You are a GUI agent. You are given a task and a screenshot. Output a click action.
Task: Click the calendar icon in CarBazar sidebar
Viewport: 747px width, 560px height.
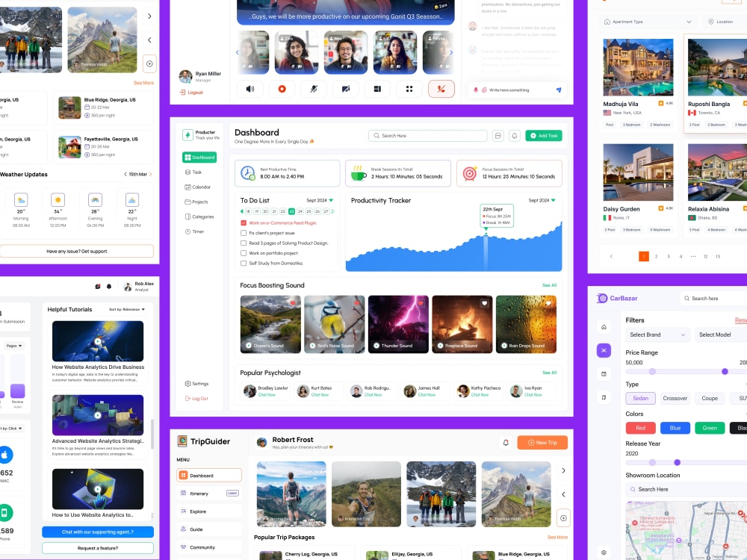click(604, 374)
